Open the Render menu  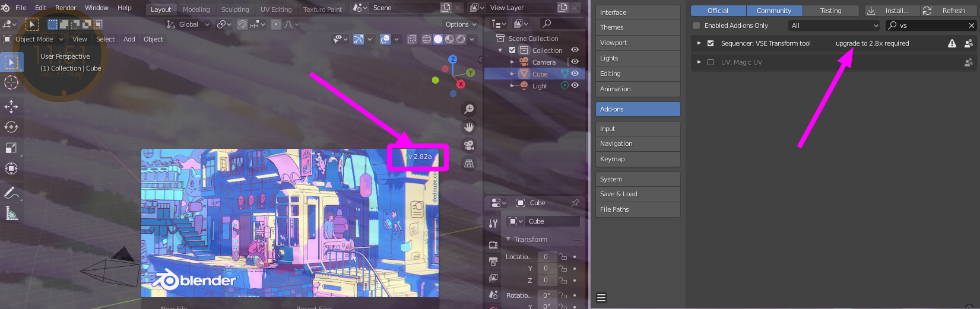(x=66, y=8)
